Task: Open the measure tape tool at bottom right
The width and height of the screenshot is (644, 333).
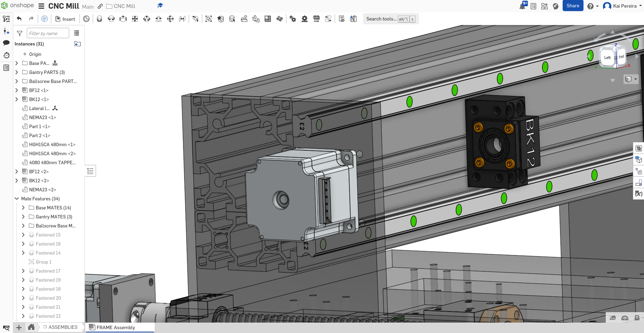Action: pyautogui.click(x=613, y=318)
